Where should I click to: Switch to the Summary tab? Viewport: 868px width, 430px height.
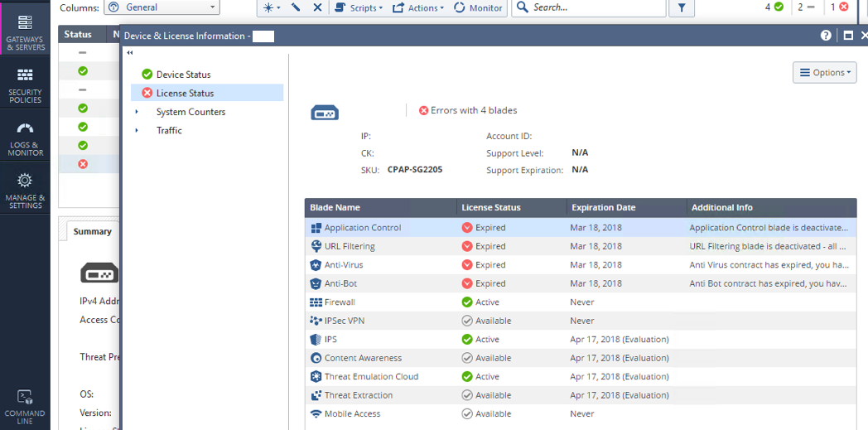[93, 232]
